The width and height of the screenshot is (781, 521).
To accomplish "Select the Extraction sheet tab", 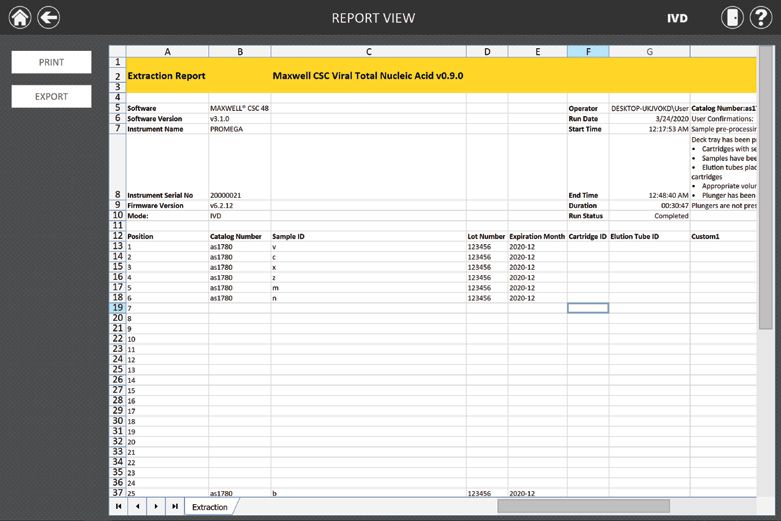I will [210, 507].
